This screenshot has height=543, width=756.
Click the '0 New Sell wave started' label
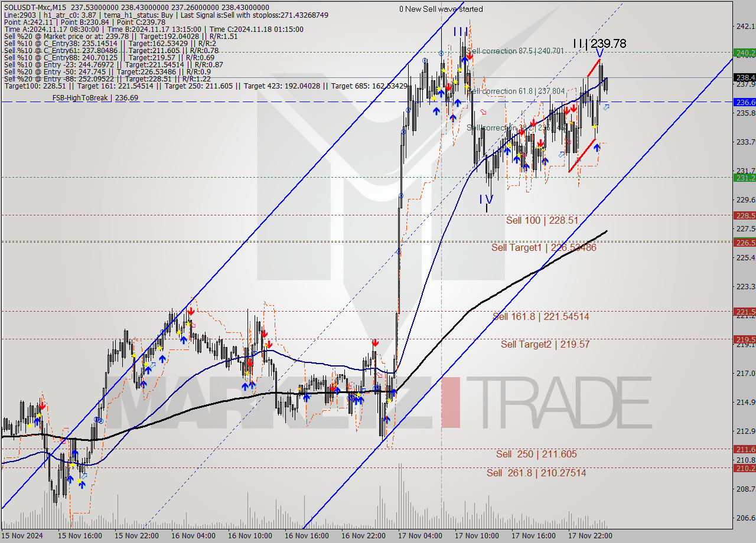click(x=441, y=9)
